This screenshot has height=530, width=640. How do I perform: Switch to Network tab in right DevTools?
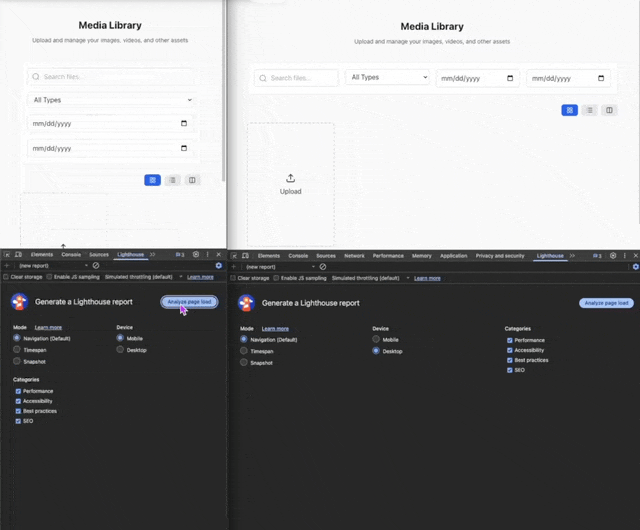354,256
